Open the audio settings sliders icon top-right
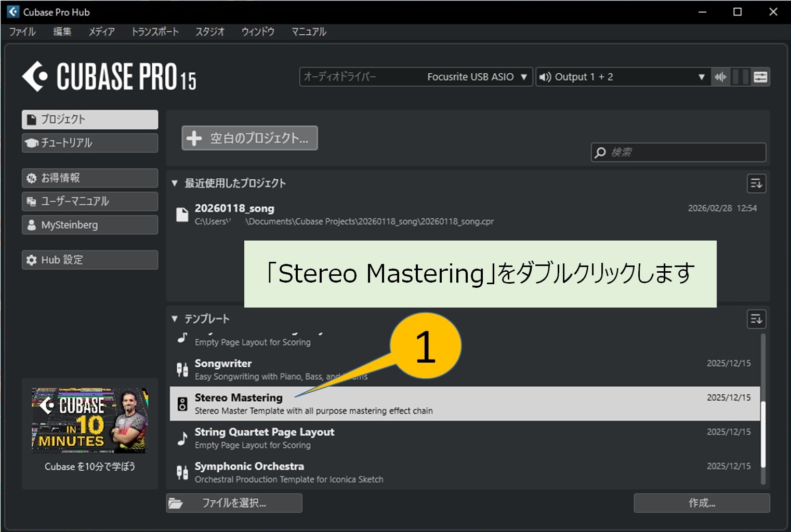 (760, 76)
